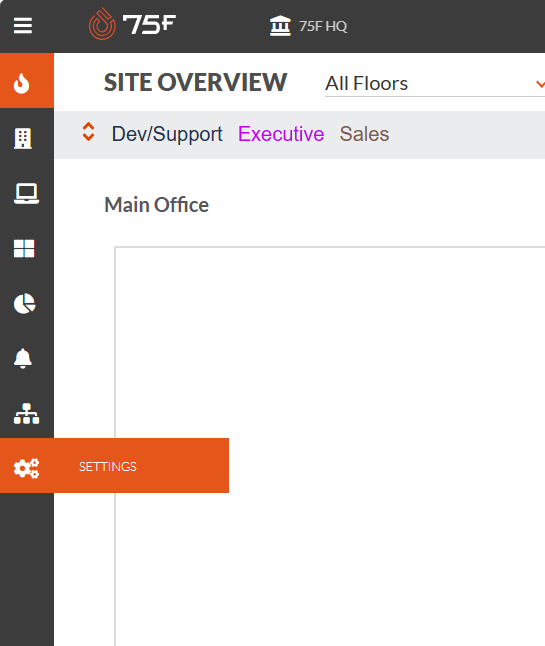This screenshot has height=646, width=545.
Task: Expand the All Floors dropdown
Action: coord(435,84)
